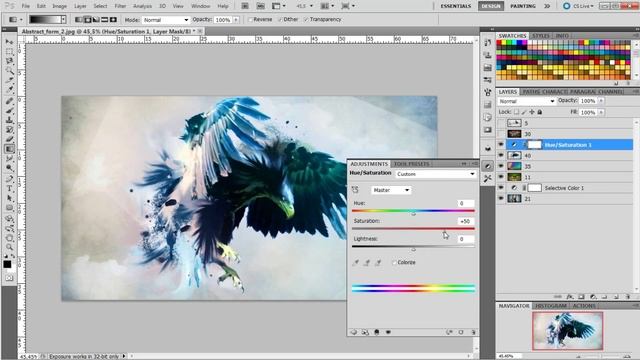The image size is (640, 360).
Task: Open the layer Fill slider arrow
Action: [601, 112]
